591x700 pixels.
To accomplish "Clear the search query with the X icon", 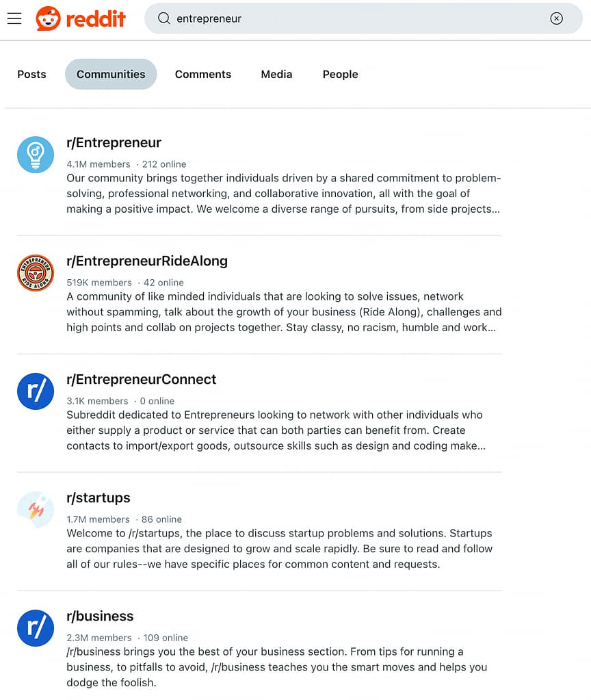I will pos(557,18).
